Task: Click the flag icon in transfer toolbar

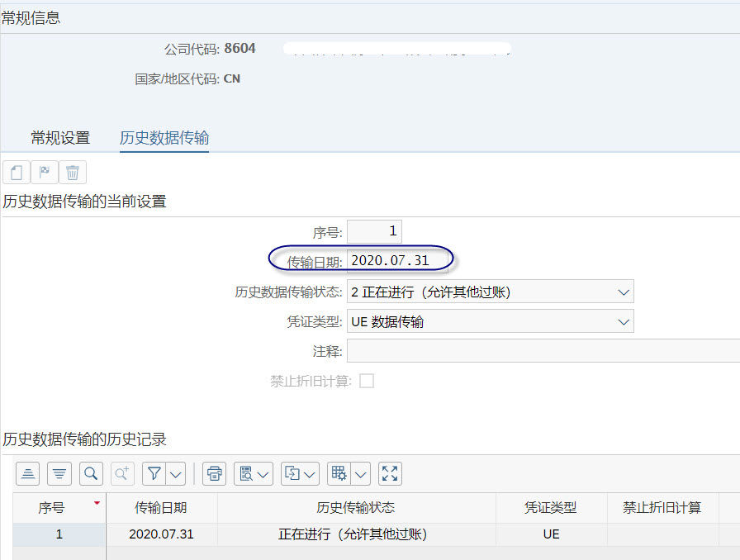Action: 45,173
